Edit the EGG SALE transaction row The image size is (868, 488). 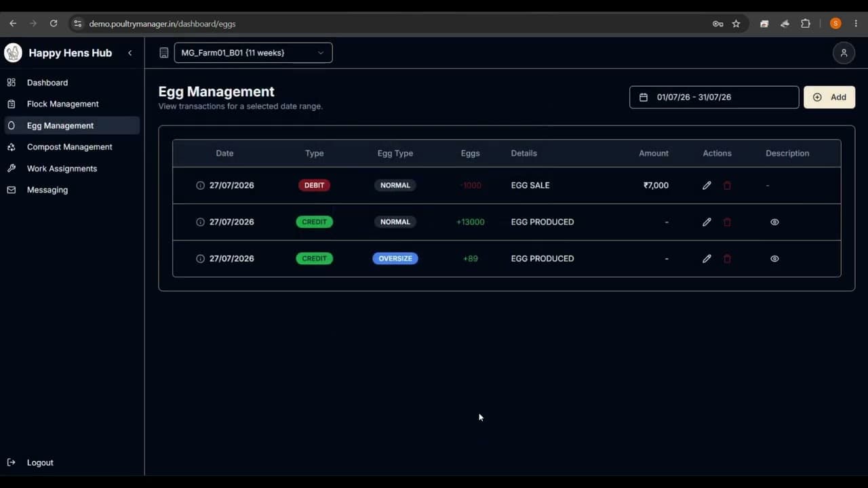click(x=707, y=185)
